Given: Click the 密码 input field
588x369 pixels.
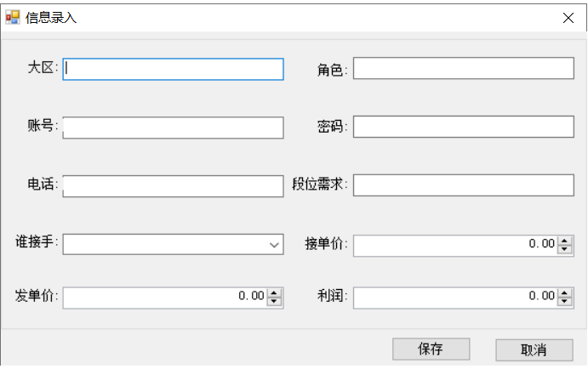Looking at the screenshot, I should tap(464, 128).
